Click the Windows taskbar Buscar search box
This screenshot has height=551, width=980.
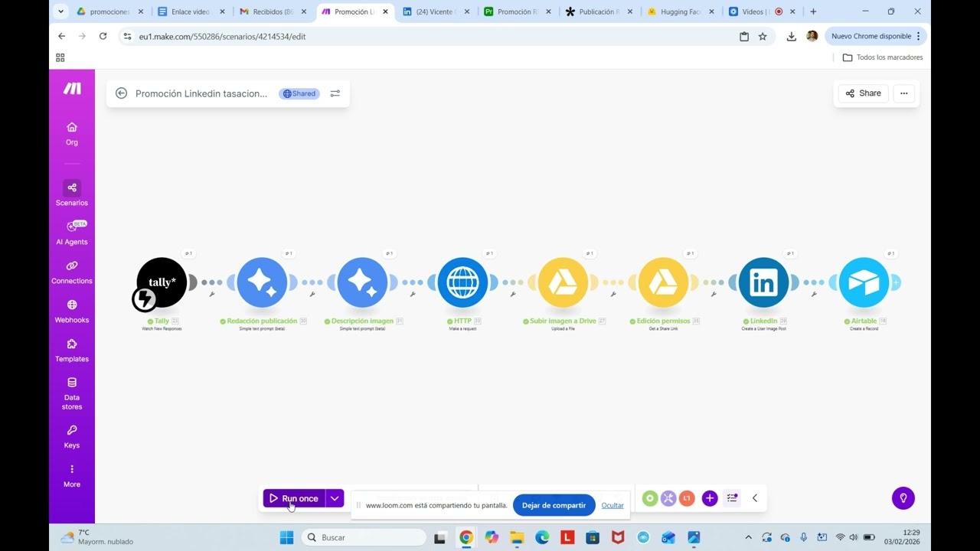364,537
